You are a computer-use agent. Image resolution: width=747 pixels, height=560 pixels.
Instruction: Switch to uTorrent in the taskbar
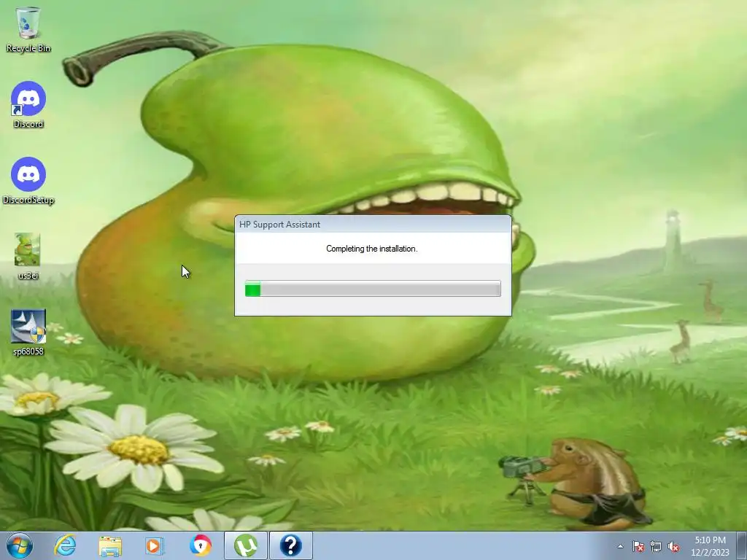click(245, 545)
